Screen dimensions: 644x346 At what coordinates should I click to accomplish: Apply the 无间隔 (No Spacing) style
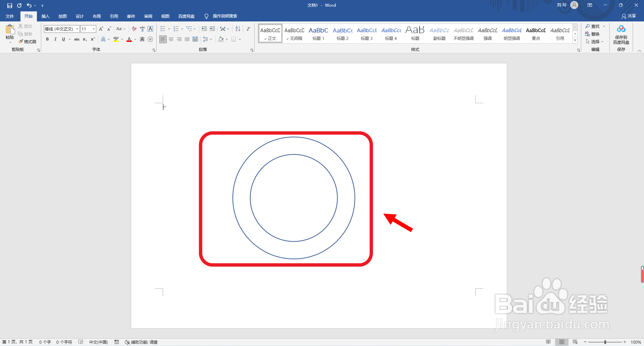coord(294,33)
